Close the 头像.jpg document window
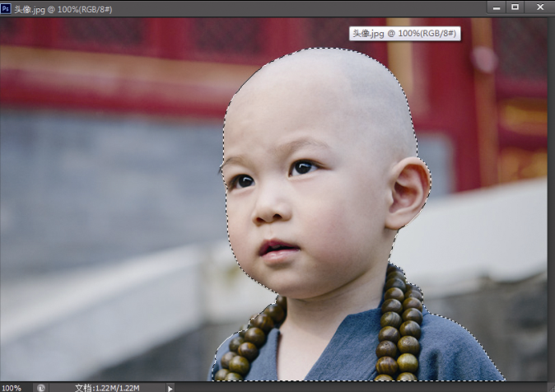 pos(539,7)
